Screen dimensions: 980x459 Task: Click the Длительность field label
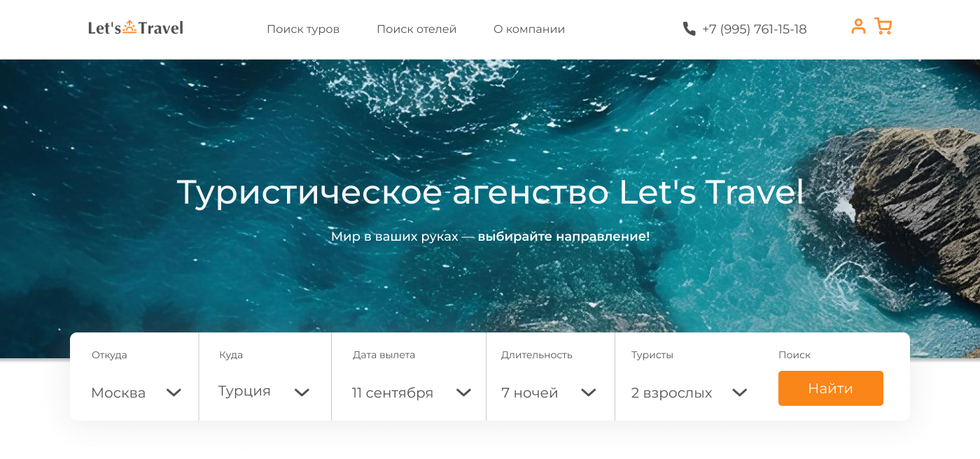(x=537, y=355)
